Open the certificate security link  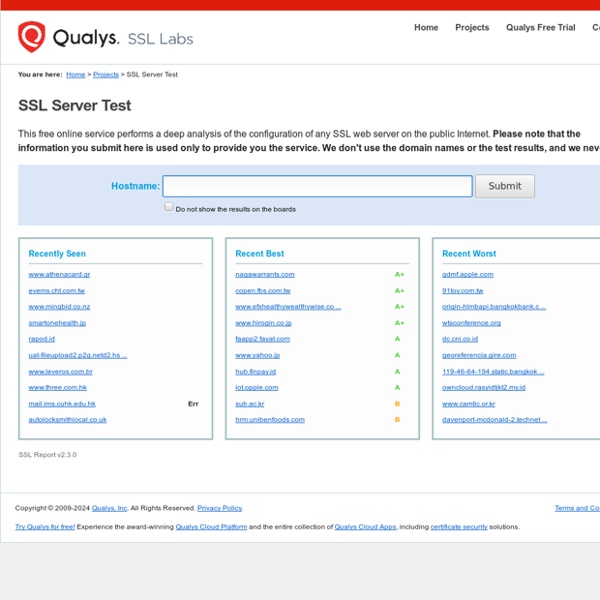[x=459, y=527]
